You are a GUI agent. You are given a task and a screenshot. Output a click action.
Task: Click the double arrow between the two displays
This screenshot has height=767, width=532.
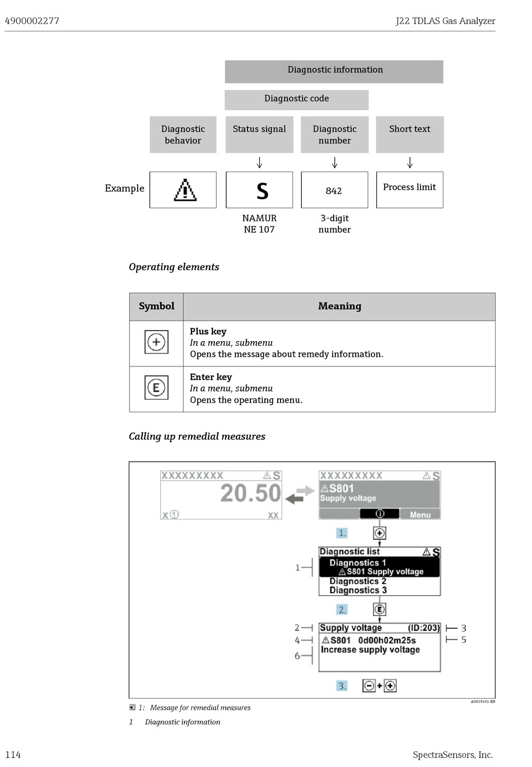click(300, 494)
